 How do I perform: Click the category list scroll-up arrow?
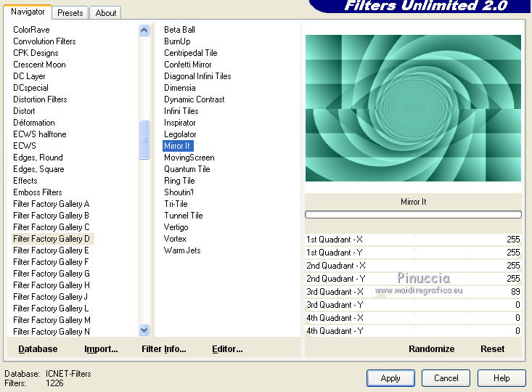click(144, 30)
